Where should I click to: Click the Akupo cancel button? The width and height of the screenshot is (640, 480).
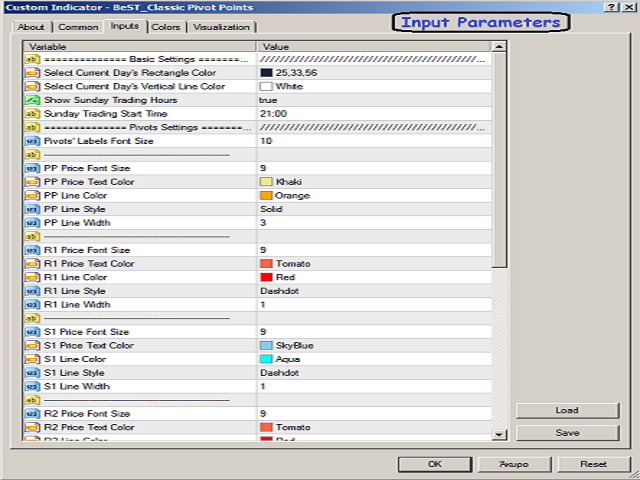(514, 464)
